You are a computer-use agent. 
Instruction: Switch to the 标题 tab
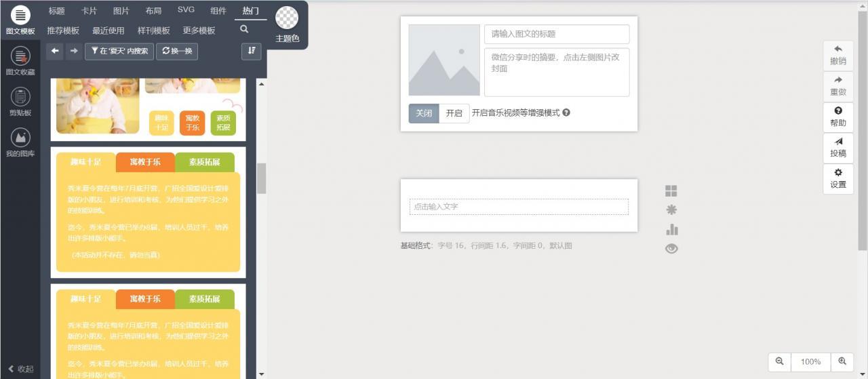[57, 11]
